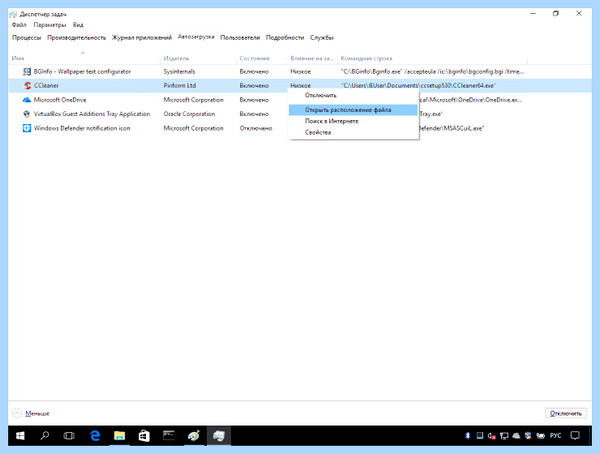Click Microsoft Corporation publisher in OneDrive row
This screenshot has width=600, height=454.
point(193,100)
